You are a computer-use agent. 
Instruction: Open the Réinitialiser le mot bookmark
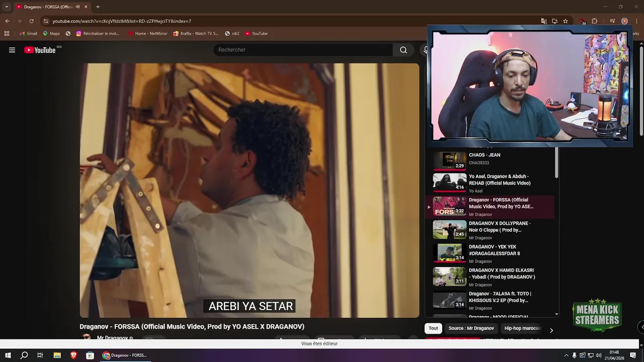[x=98, y=34]
